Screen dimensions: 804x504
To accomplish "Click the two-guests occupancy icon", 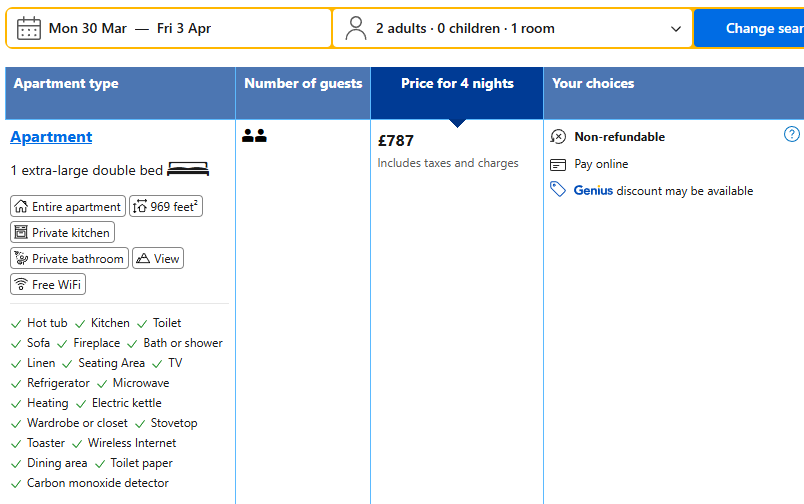I will pyautogui.click(x=254, y=135).
